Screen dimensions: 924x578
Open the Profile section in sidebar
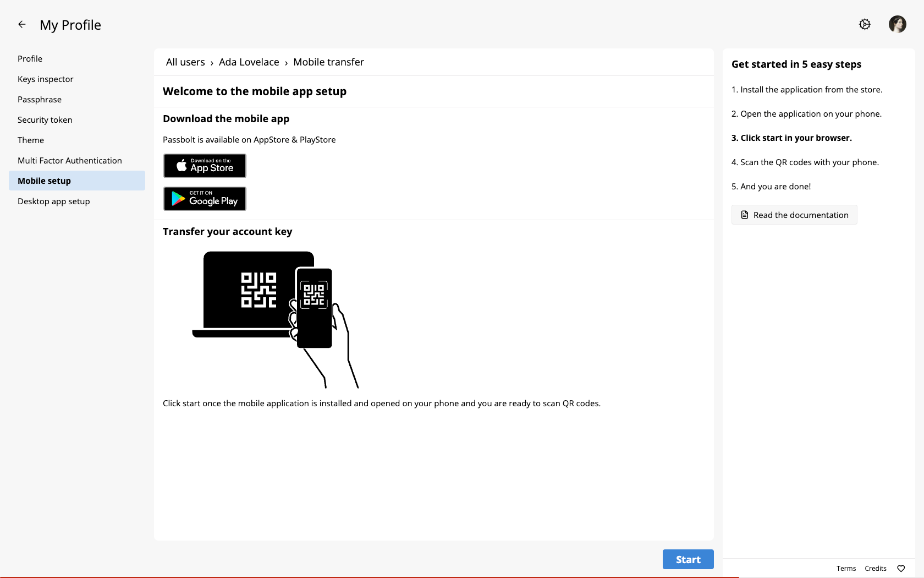[30, 58]
